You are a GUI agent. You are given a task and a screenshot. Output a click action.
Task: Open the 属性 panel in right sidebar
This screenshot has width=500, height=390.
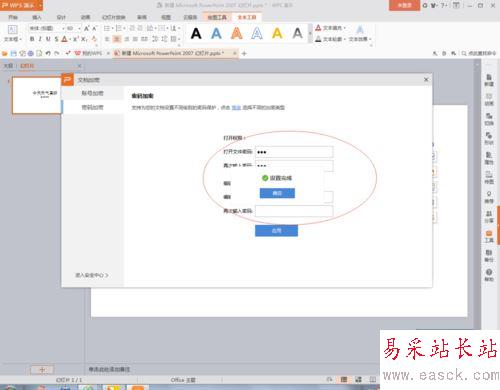coord(489,158)
